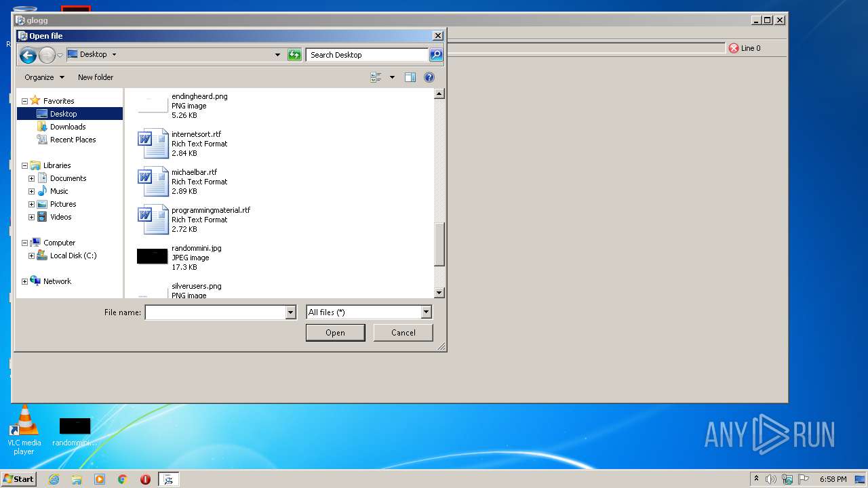This screenshot has height=488, width=868.
Task: Click the Forward navigation arrow in Open file dialog
Action: pyautogui.click(x=47, y=56)
